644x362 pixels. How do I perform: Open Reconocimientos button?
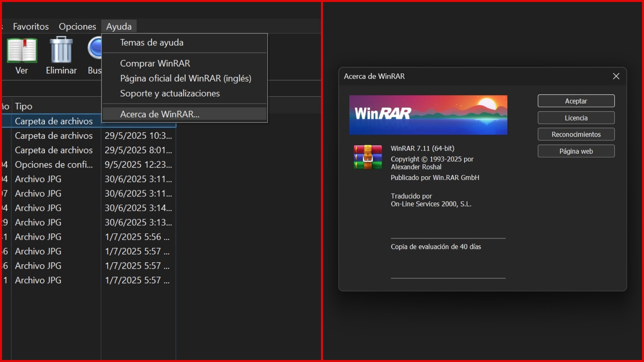(x=576, y=134)
